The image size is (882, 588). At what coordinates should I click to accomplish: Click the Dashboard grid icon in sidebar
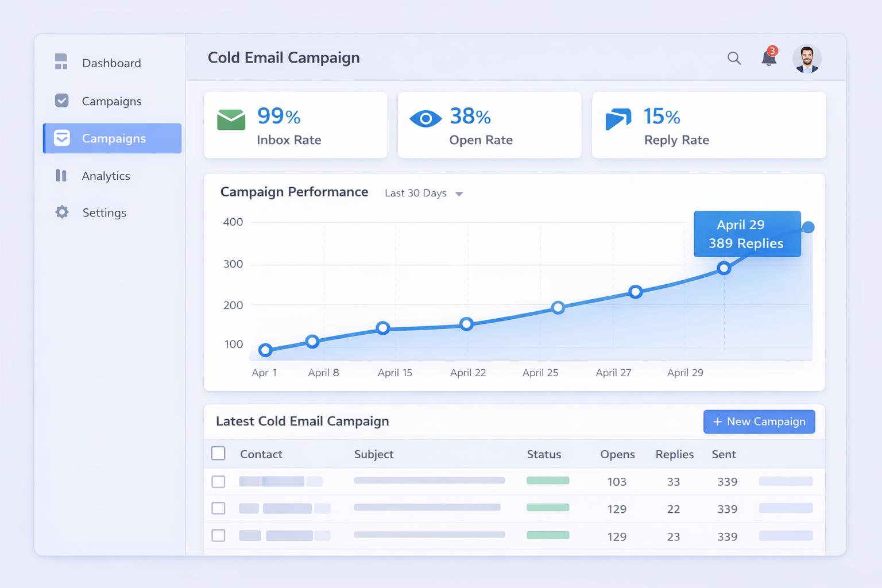(61, 62)
